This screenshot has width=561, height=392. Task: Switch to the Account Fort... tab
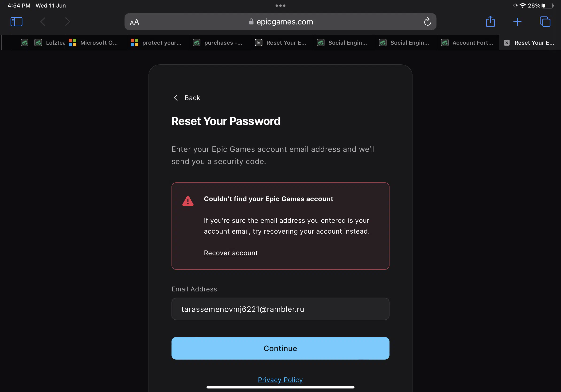point(468,43)
